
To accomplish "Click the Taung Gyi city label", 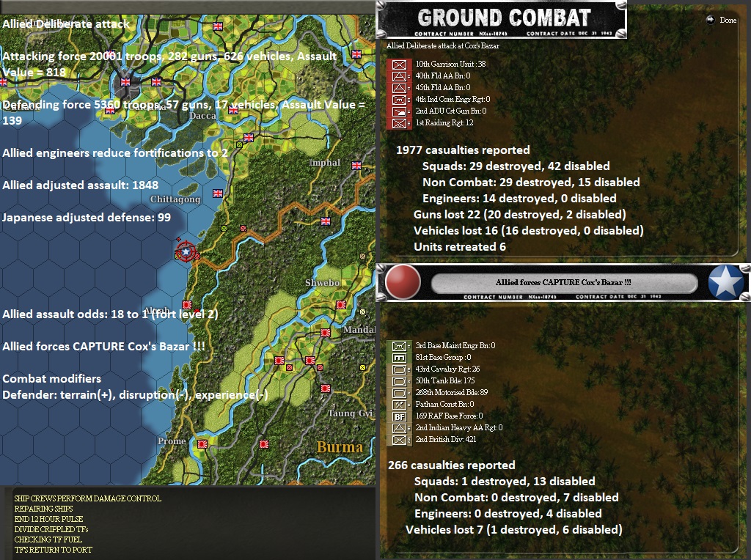I will [x=350, y=413].
